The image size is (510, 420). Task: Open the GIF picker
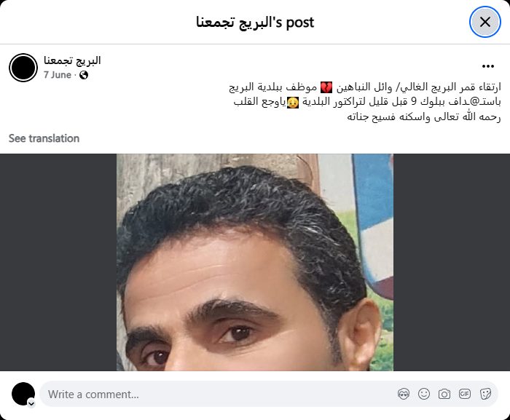coord(465,394)
